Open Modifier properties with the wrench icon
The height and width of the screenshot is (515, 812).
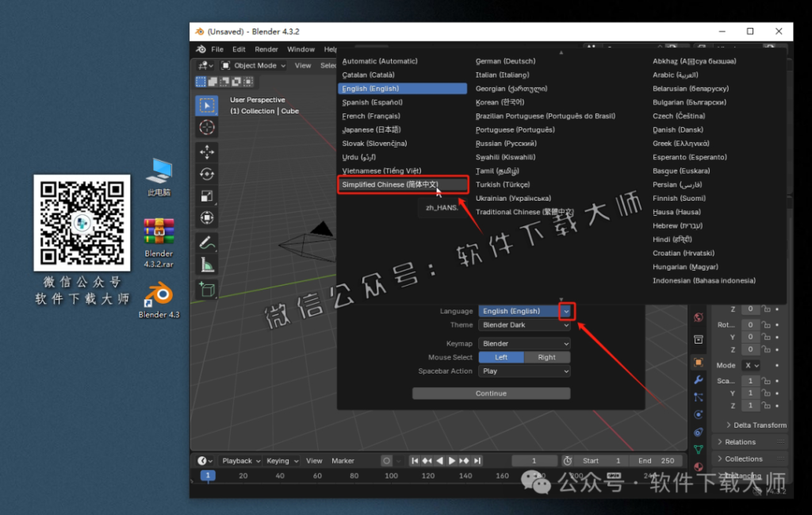(x=698, y=379)
